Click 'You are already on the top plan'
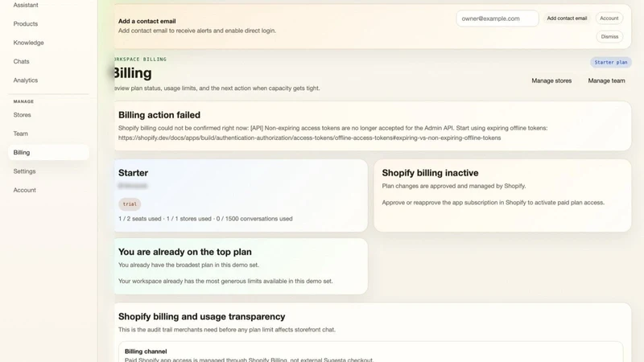The image size is (644, 362). (x=185, y=252)
